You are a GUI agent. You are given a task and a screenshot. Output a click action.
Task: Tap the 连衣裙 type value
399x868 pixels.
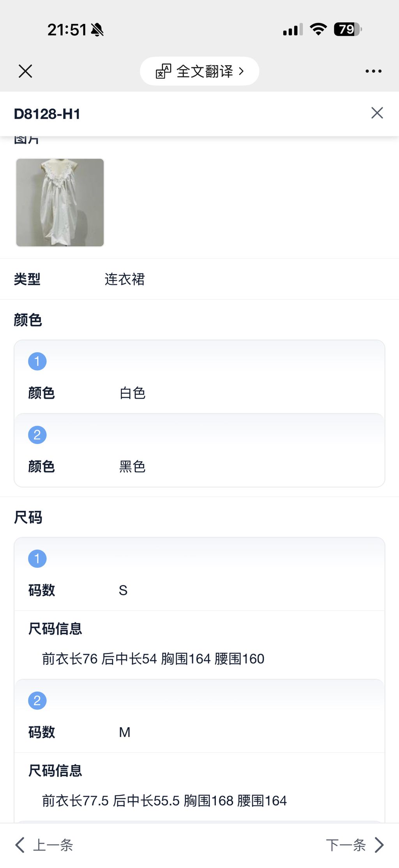[125, 279]
